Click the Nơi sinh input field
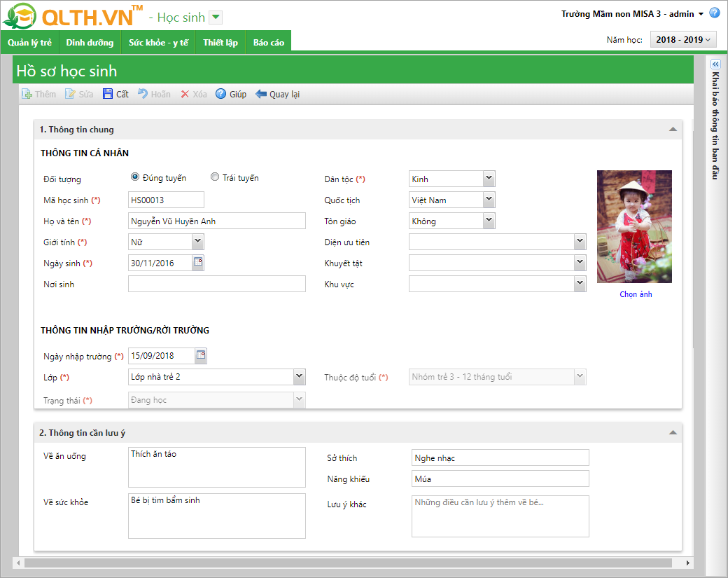This screenshot has width=728, height=578. click(x=217, y=284)
